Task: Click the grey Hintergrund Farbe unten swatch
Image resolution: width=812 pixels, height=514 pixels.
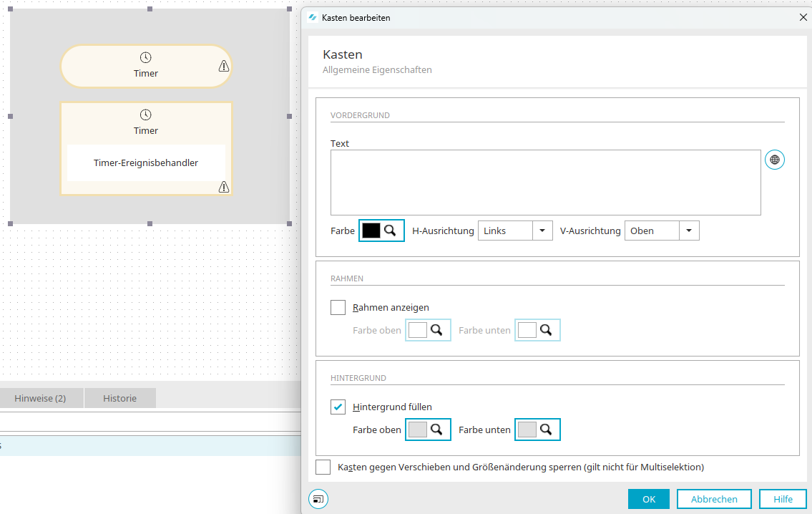Action: pyautogui.click(x=527, y=430)
